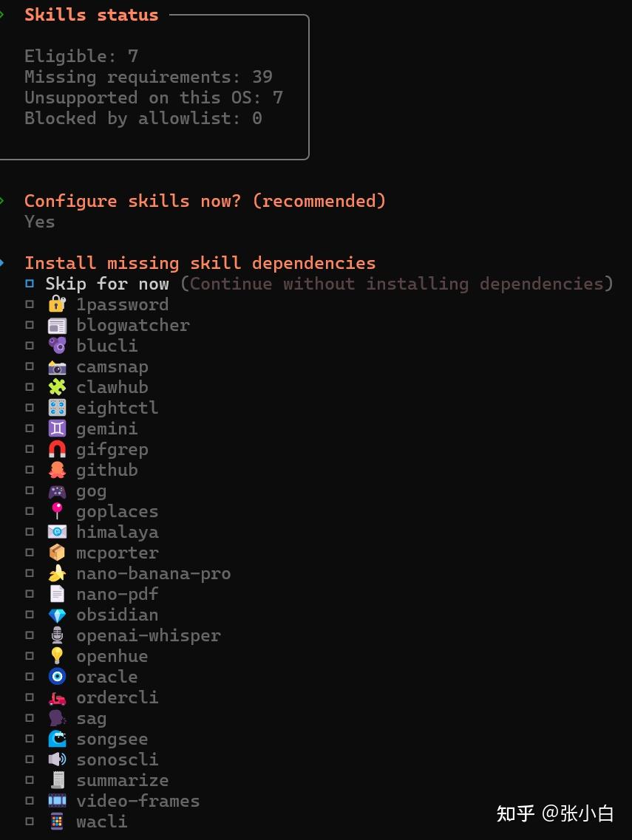Click the openai-whisper skill label
Image resolution: width=632 pixels, height=840 pixels.
148,635
